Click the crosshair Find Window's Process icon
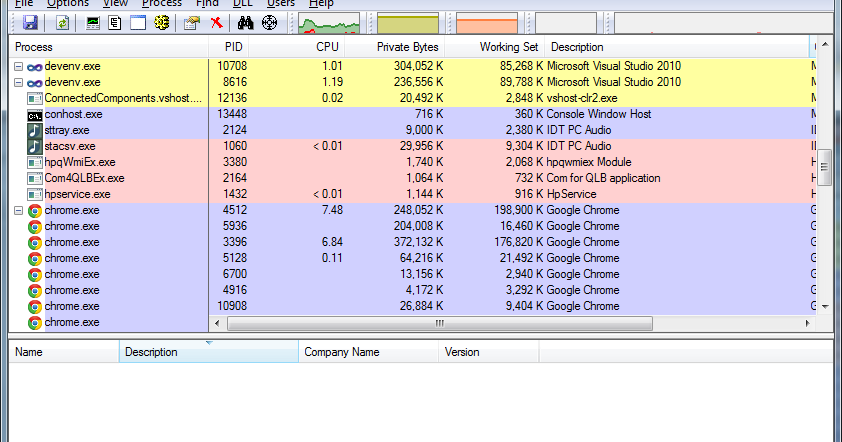This screenshot has height=442, width=842. point(270,23)
